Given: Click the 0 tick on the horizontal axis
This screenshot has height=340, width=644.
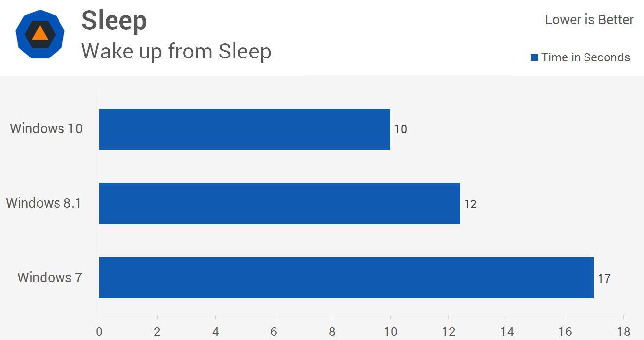Looking at the screenshot, I should [x=99, y=332].
